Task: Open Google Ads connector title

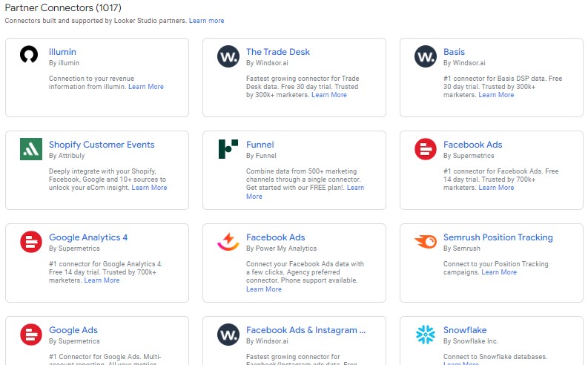Action: pyautogui.click(x=73, y=330)
